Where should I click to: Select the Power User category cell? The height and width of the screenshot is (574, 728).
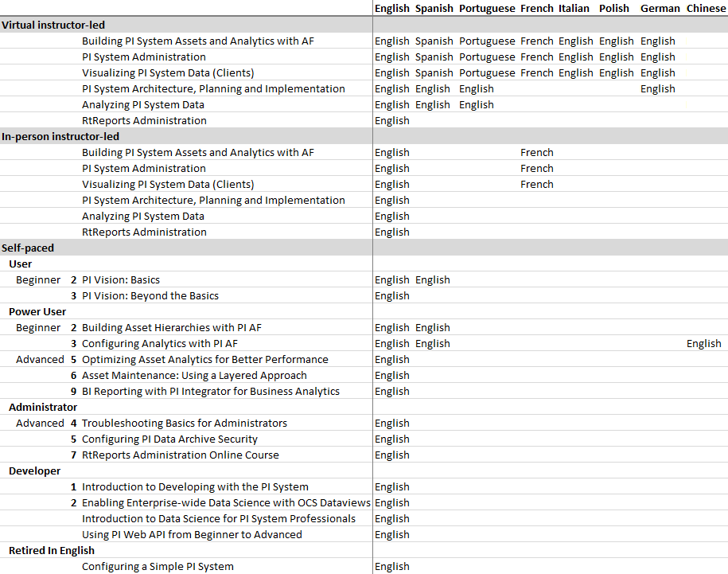coord(37,311)
